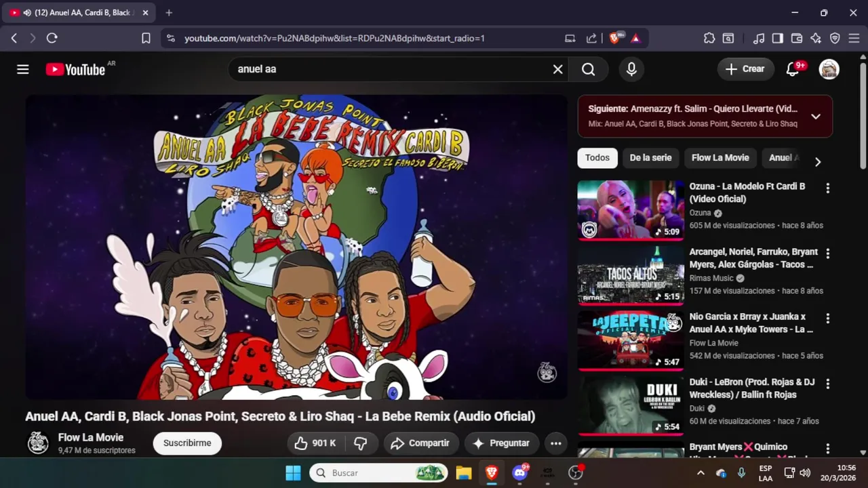Show hidden system tray icons

[x=701, y=473]
